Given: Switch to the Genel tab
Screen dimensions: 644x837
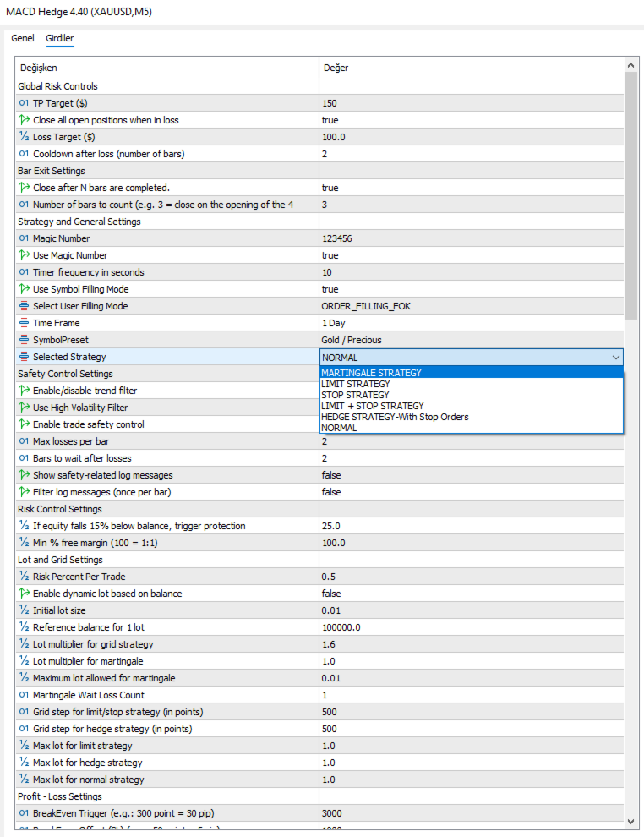Looking at the screenshot, I should point(23,39).
